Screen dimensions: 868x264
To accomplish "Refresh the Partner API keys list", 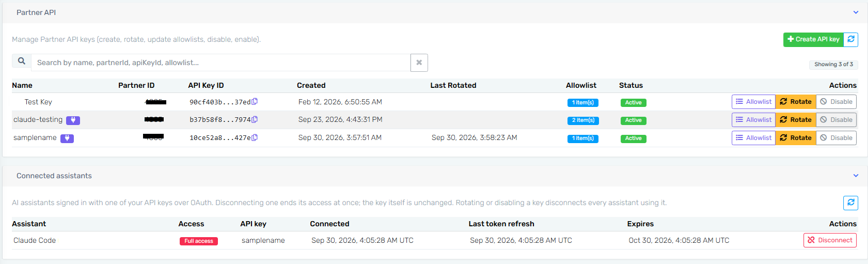I will coord(851,39).
